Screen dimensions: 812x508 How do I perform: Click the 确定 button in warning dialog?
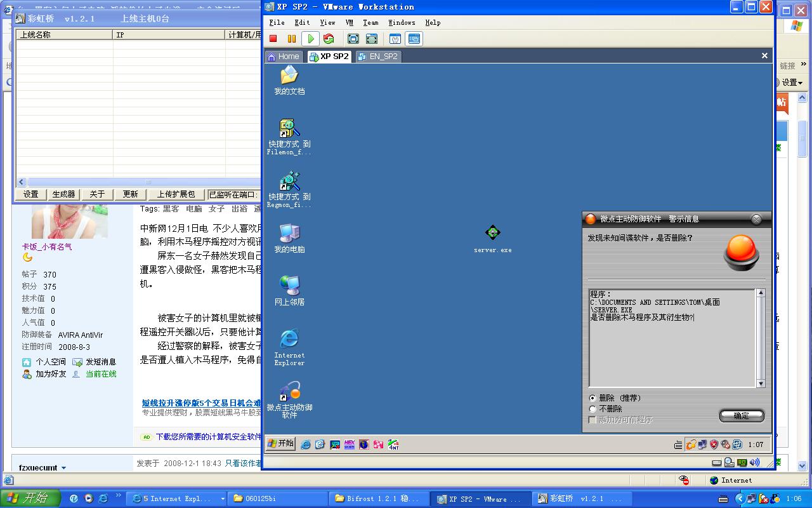pyautogui.click(x=741, y=416)
